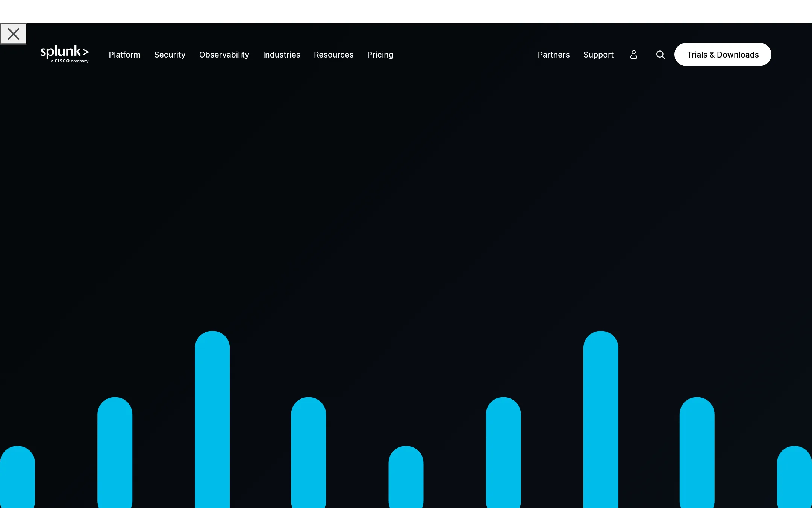Open the Platform menu
Image resolution: width=812 pixels, height=508 pixels.
pyautogui.click(x=125, y=55)
